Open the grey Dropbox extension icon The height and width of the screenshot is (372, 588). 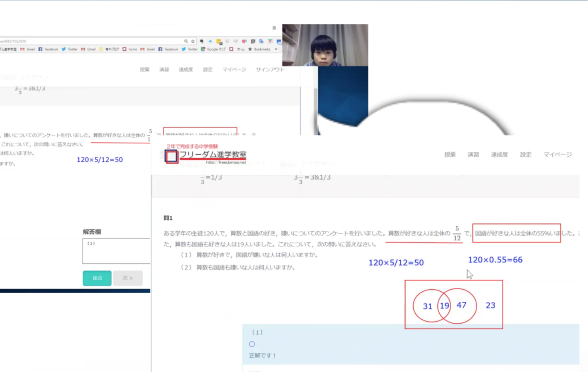227,41
